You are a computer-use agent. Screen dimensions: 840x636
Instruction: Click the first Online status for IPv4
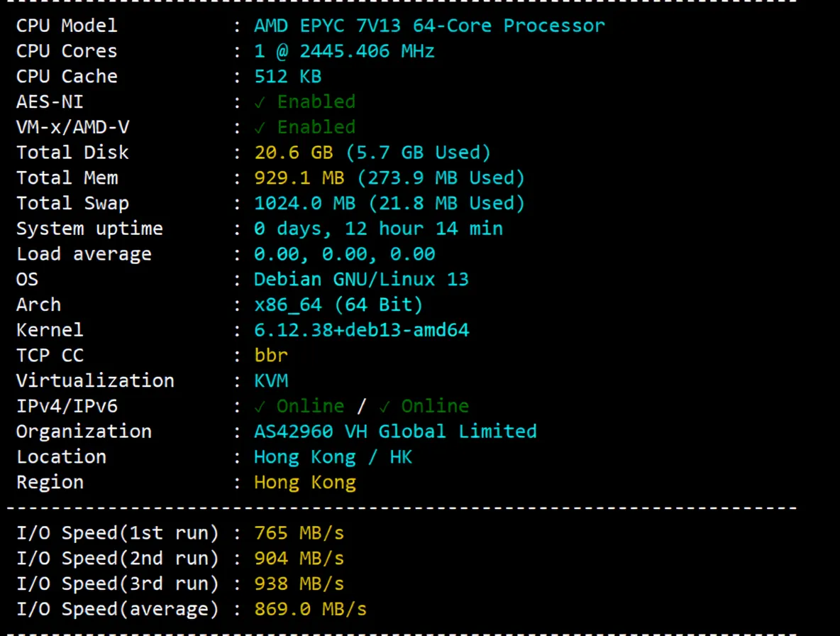(299, 406)
